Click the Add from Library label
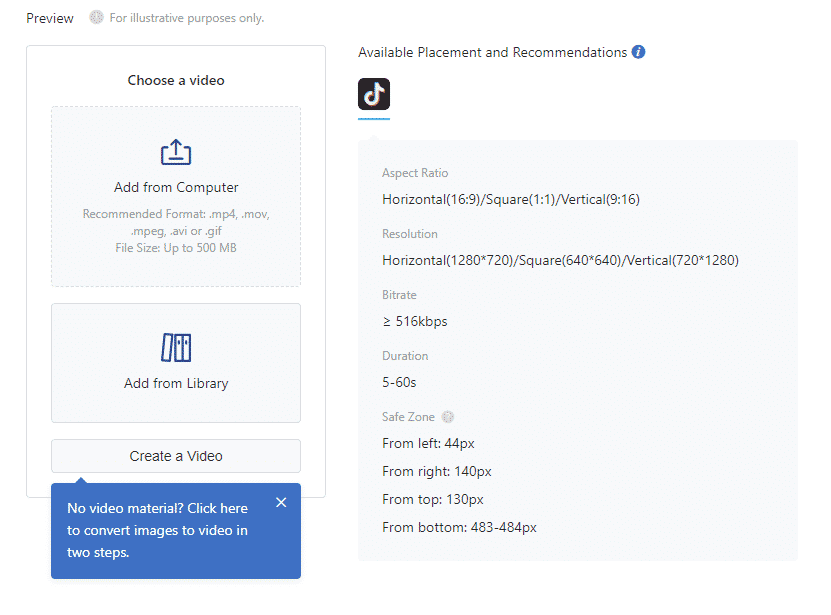This screenshot has width=831, height=615. pos(176,383)
